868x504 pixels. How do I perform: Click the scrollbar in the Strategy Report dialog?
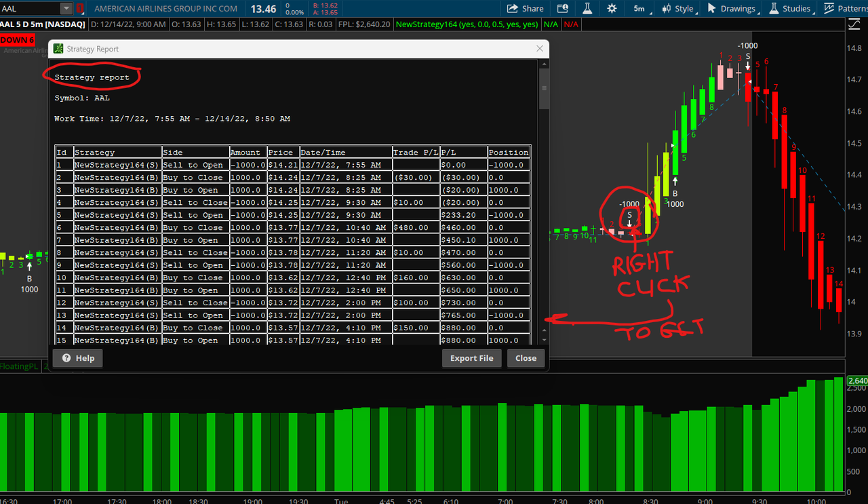pyautogui.click(x=544, y=88)
